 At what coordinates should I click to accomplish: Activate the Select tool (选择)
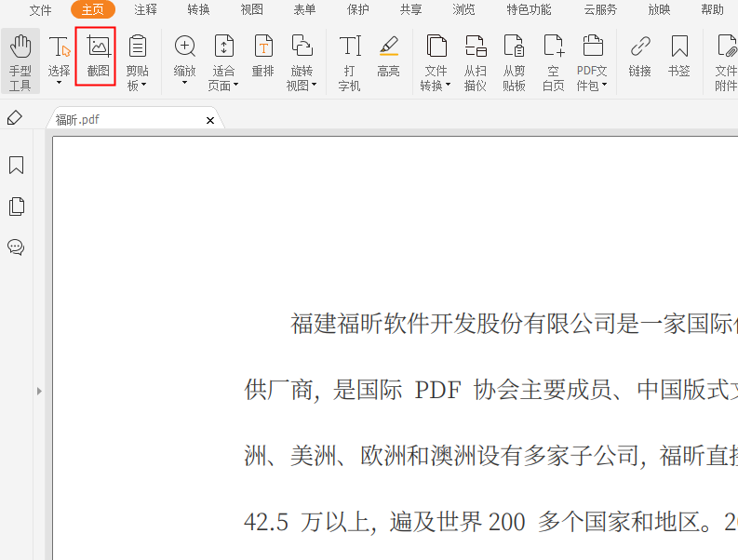point(59,56)
